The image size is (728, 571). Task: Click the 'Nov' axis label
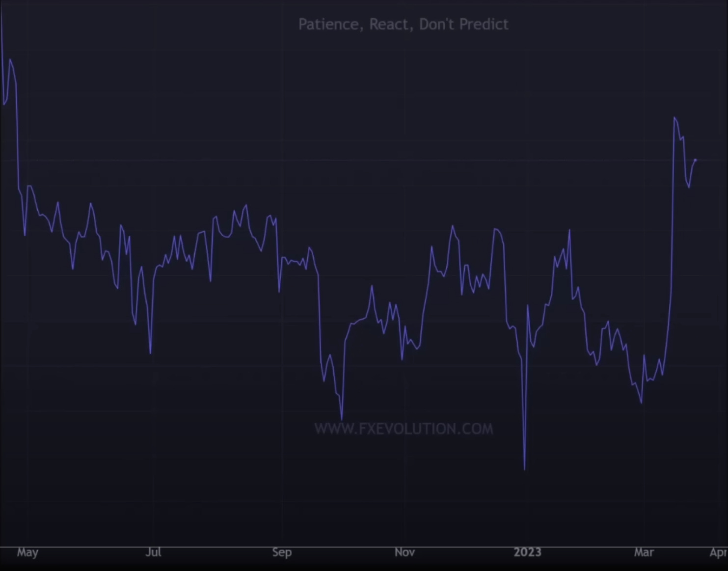point(404,552)
